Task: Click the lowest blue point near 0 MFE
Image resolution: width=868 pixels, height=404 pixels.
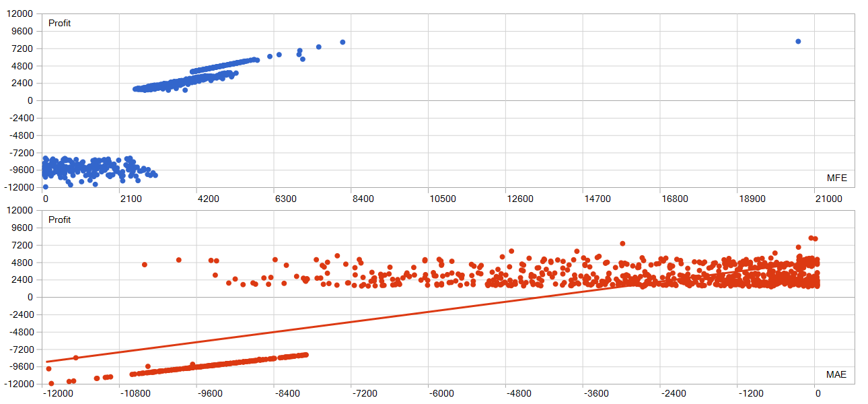Action: (46, 187)
